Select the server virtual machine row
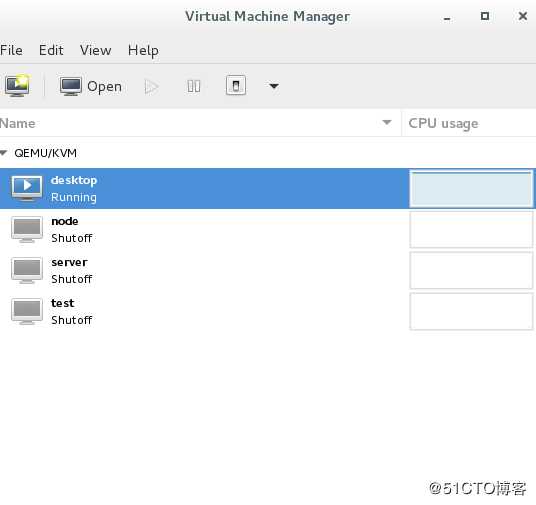 click(x=268, y=270)
